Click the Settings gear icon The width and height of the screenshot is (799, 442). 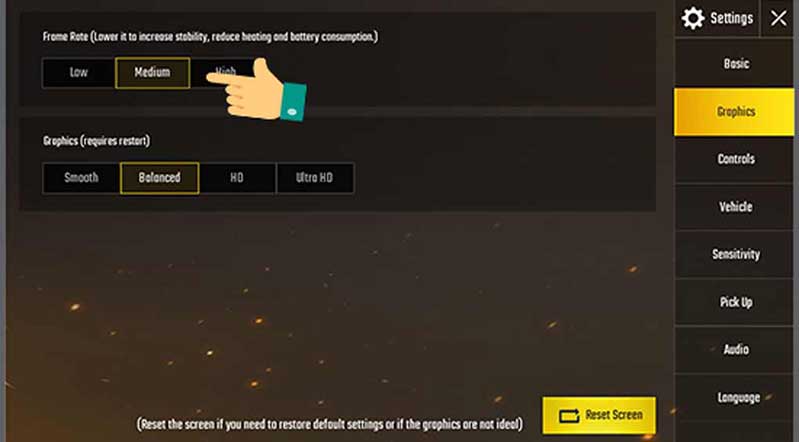click(693, 18)
